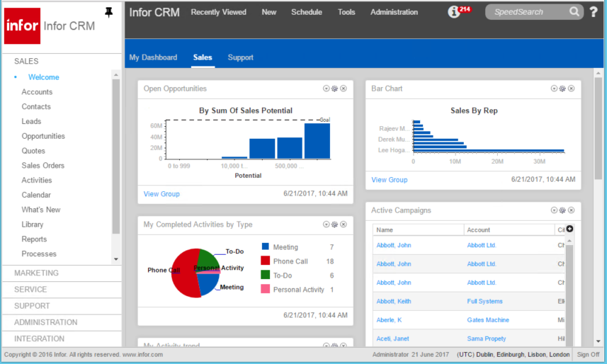Open the New menu
Screen dimensions: 607x364
[269, 12]
